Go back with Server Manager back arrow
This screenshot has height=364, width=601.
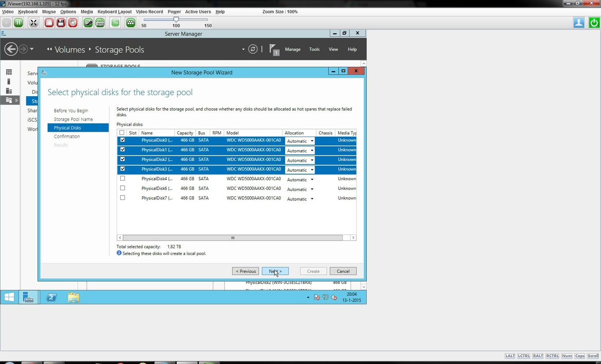(x=12, y=49)
